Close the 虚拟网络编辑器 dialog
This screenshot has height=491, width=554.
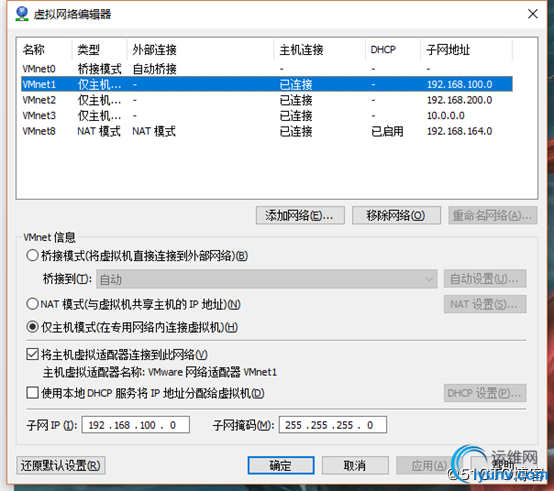(532, 14)
